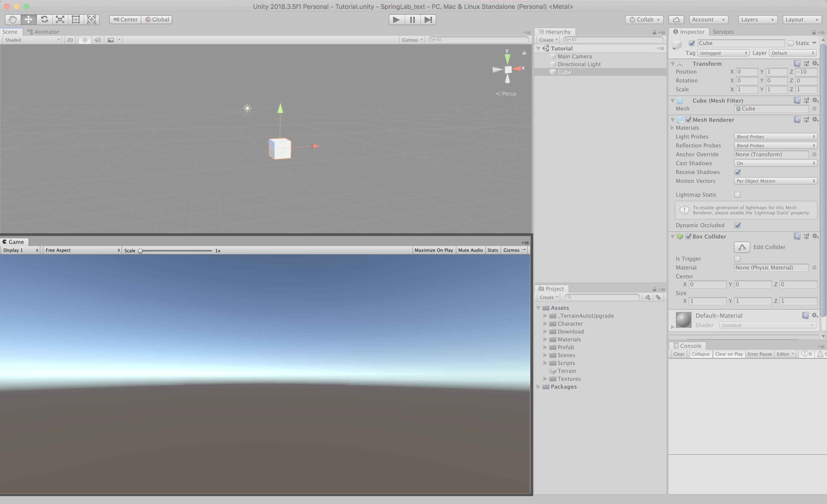The height and width of the screenshot is (504, 827).
Task: Switch to the Services tab
Action: point(723,32)
